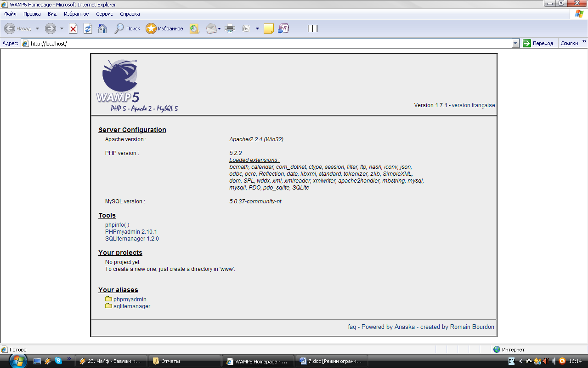The height and width of the screenshot is (368, 588).
Task: Click the Интернет zone status bar entry
Action: pos(509,350)
